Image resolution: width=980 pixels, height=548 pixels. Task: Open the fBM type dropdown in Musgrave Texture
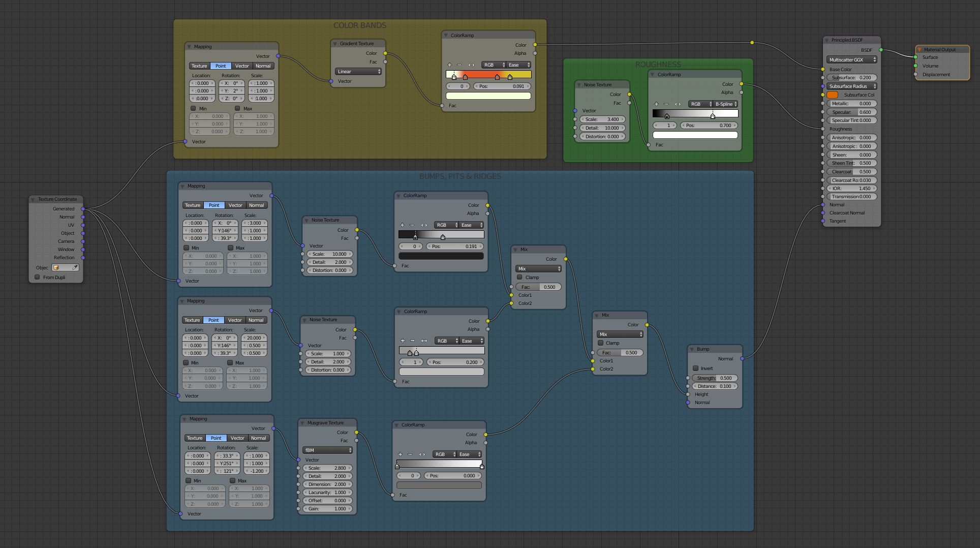pyautogui.click(x=327, y=450)
